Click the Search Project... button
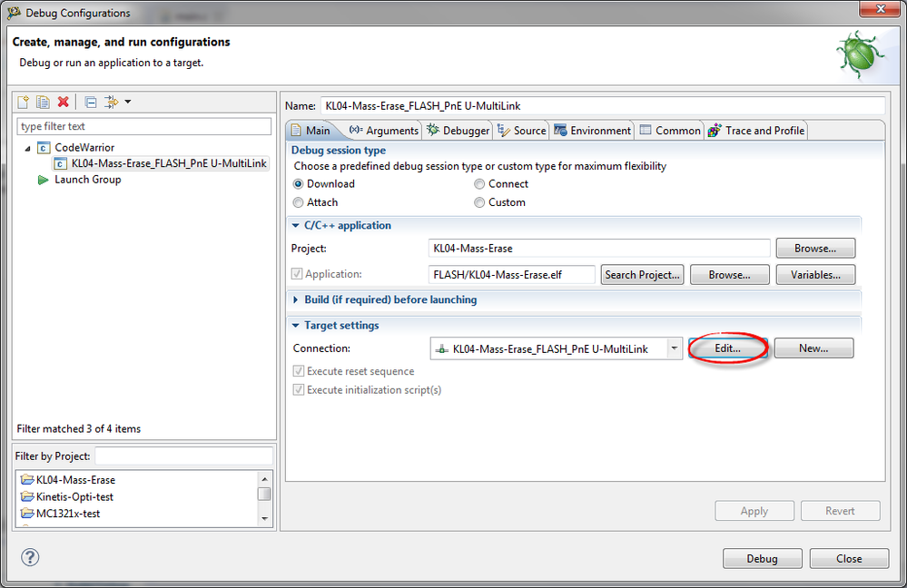The height and width of the screenshot is (588, 907). tap(643, 275)
